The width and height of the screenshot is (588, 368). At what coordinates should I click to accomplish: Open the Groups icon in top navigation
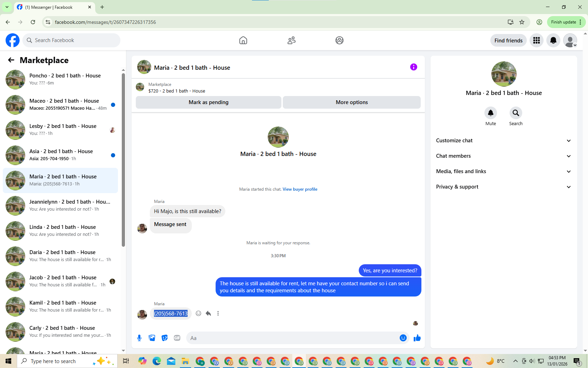tap(339, 40)
